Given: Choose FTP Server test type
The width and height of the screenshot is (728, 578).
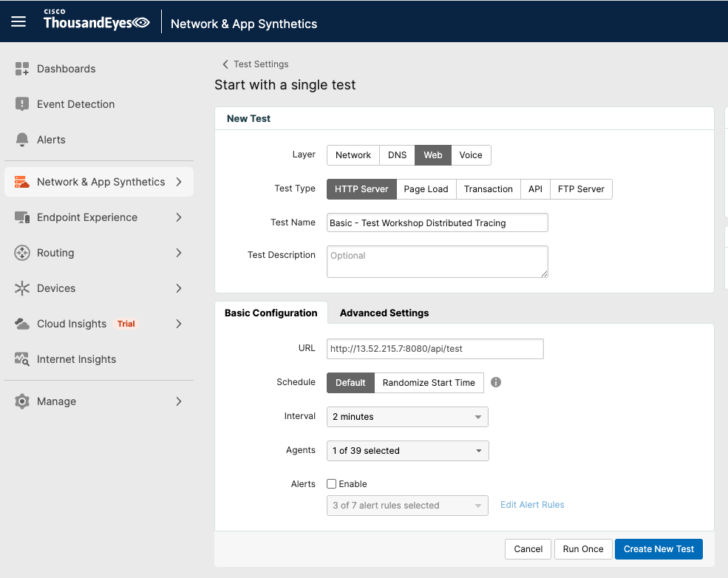Looking at the screenshot, I should 581,189.
